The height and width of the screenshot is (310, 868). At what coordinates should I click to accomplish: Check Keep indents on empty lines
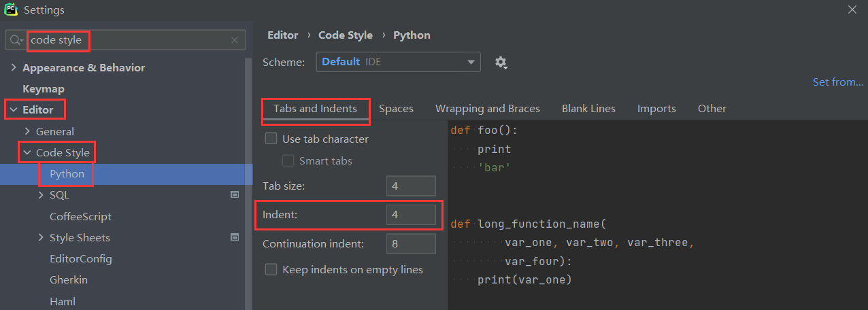click(271, 270)
